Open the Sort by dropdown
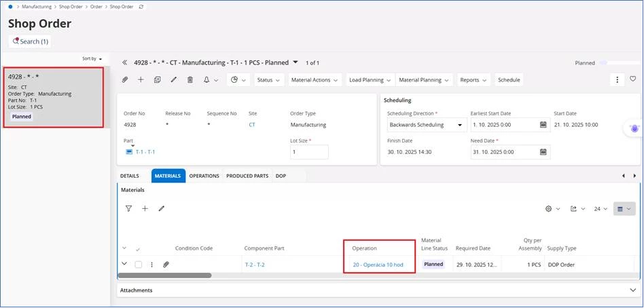The height and width of the screenshot is (308, 644). (92, 58)
